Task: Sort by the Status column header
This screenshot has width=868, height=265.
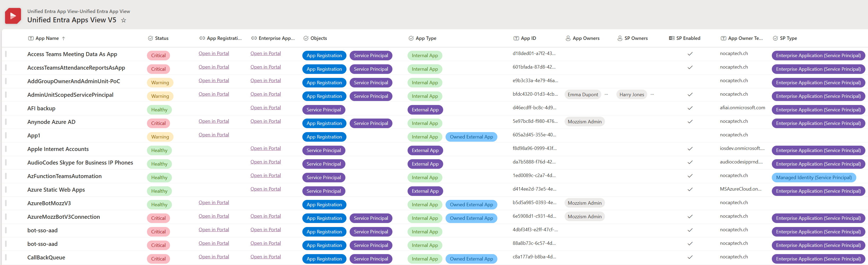Action: point(158,39)
